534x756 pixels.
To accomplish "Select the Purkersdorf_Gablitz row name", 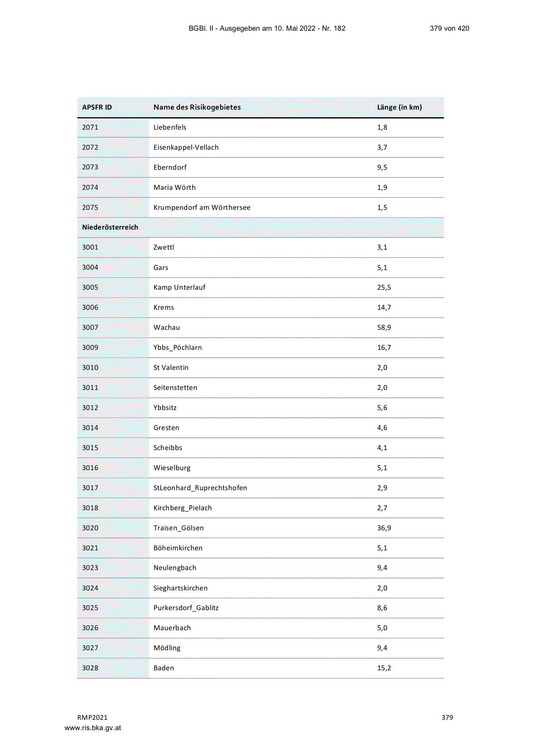I will [x=186, y=608].
